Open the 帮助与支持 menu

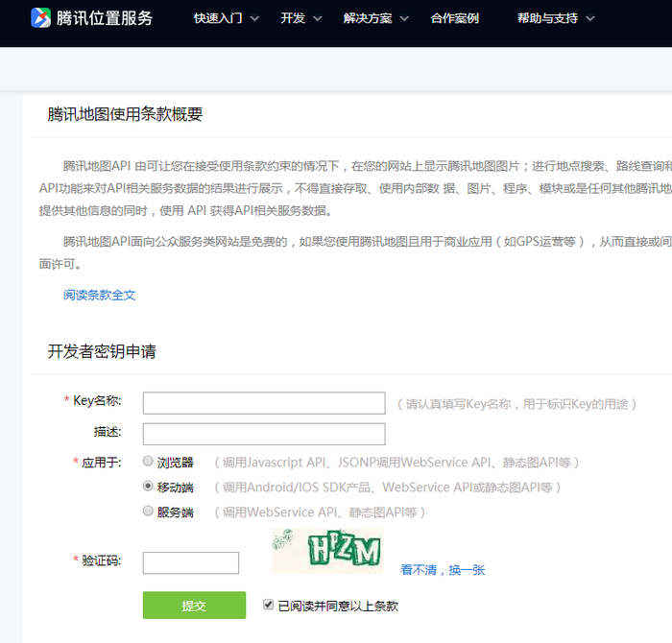click(x=548, y=18)
